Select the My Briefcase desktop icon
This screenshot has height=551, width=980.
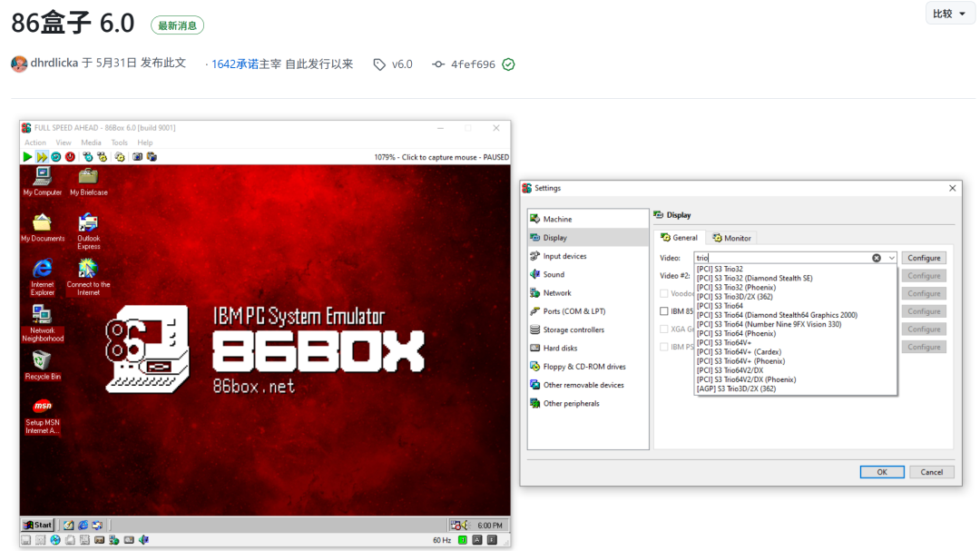click(88, 182)
